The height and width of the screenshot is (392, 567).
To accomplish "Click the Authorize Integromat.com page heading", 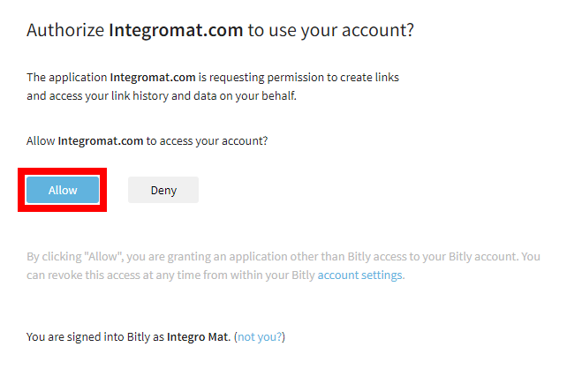I will click(220, 30).
